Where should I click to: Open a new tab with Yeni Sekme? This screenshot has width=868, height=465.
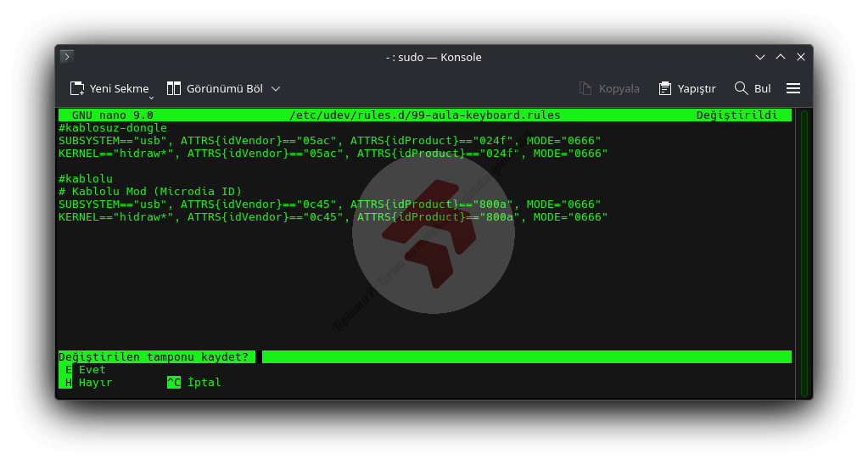[x=109, y=88]
